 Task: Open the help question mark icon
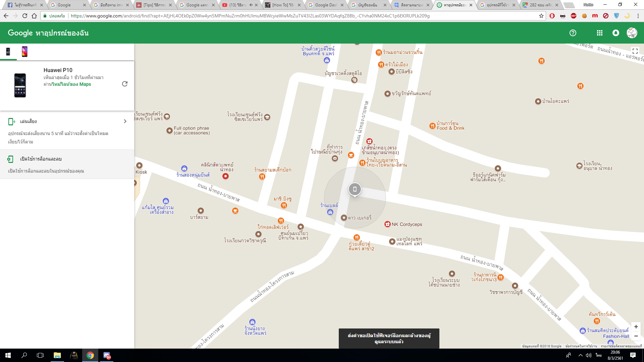(x=573, y=33)
